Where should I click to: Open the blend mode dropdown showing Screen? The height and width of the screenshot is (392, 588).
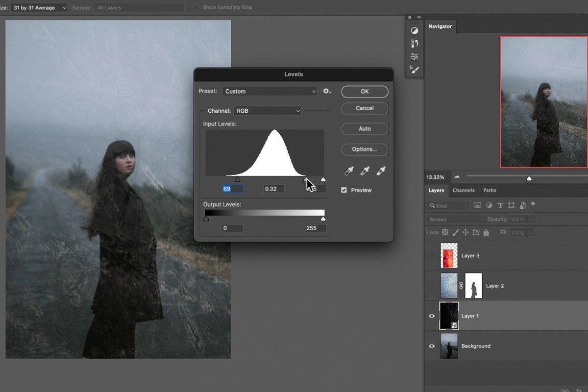456,220
